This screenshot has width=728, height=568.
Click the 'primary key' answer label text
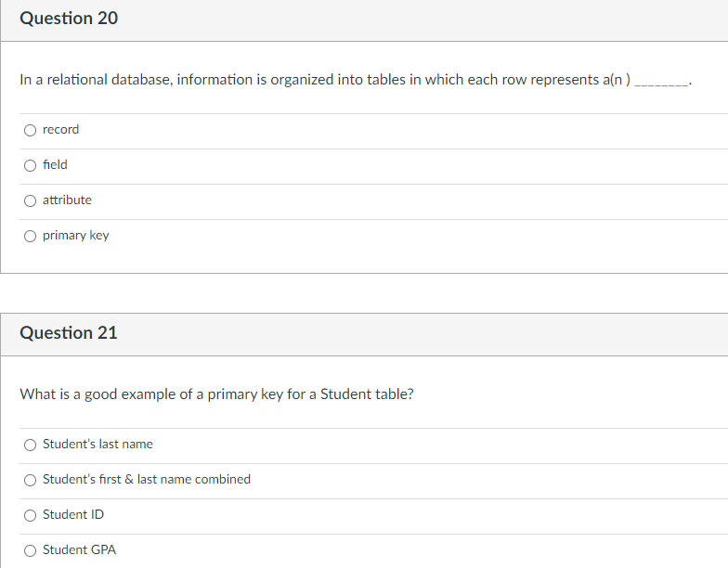pyautogui.click(x=76, y=236)
